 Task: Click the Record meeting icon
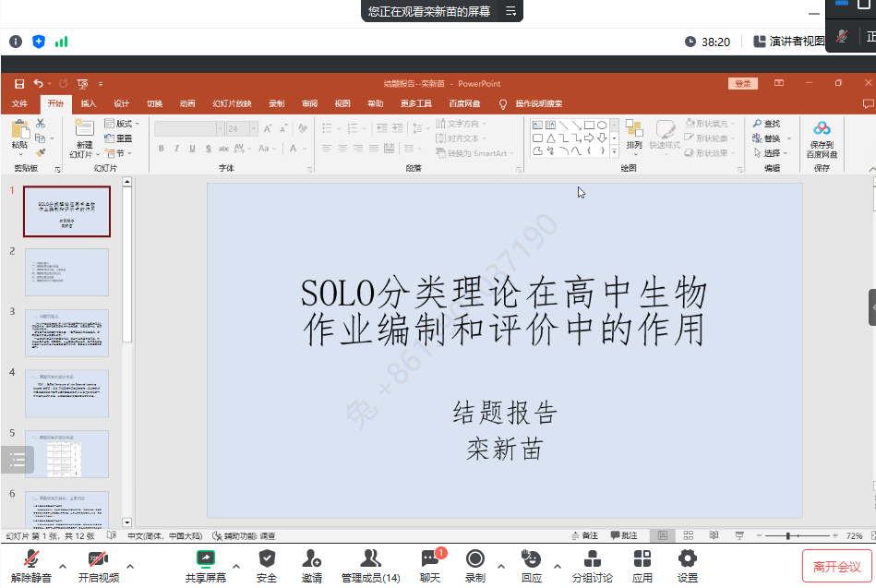click(475, 558)
